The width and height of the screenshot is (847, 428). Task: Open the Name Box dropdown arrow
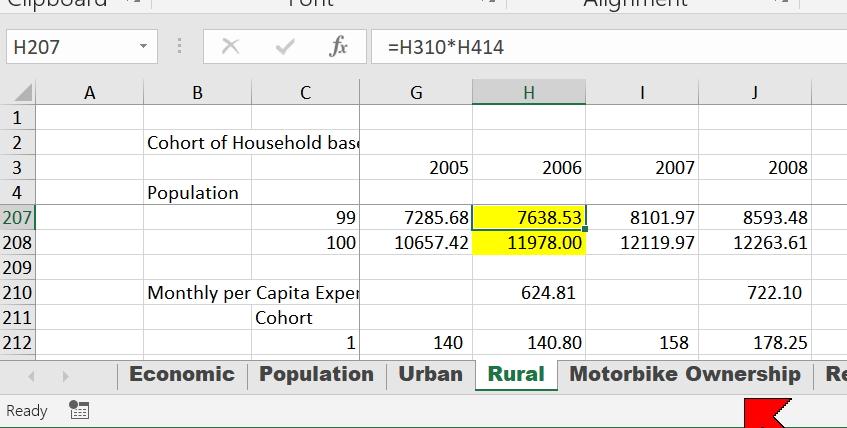[143, 46]
